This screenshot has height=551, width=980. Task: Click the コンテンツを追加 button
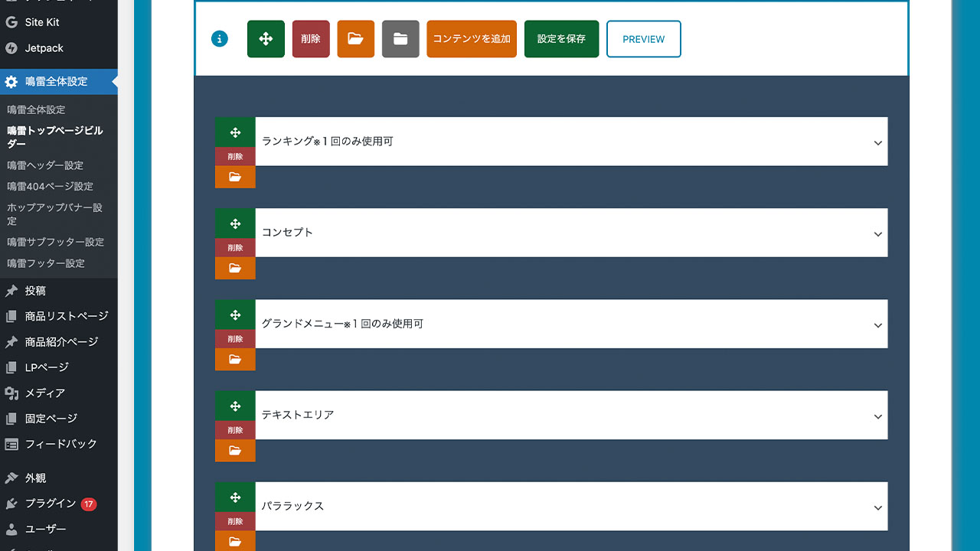tap(471, 38)
